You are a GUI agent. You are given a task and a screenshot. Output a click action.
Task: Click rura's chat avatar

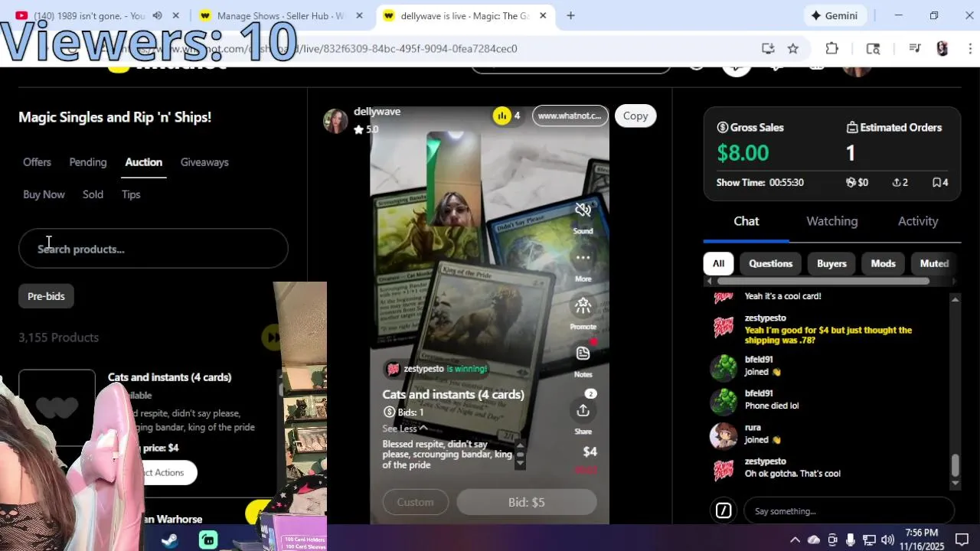(724, 435)
